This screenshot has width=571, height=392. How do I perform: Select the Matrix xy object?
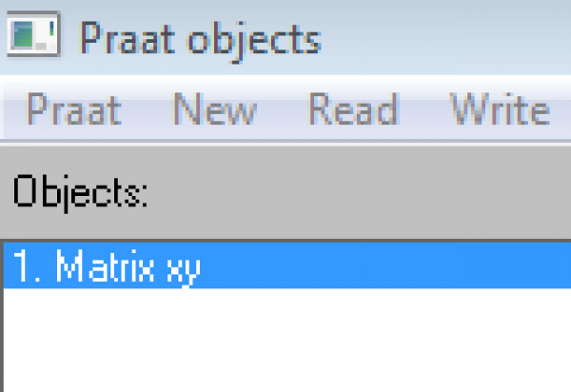pos(105,267)
